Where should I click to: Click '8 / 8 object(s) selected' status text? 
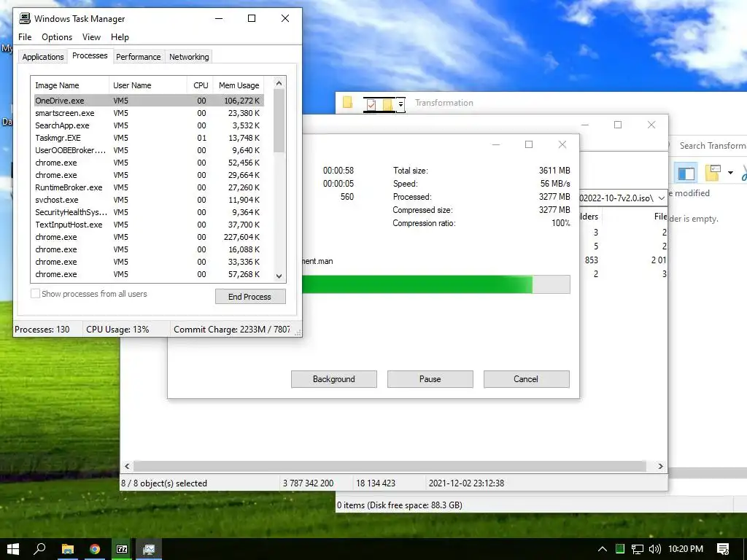[164, 483]
